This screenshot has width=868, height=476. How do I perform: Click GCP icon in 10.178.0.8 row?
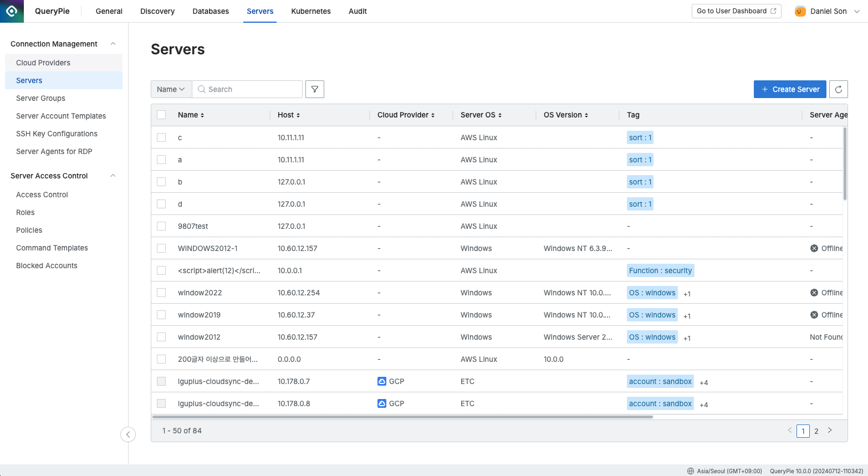[381, 403]
